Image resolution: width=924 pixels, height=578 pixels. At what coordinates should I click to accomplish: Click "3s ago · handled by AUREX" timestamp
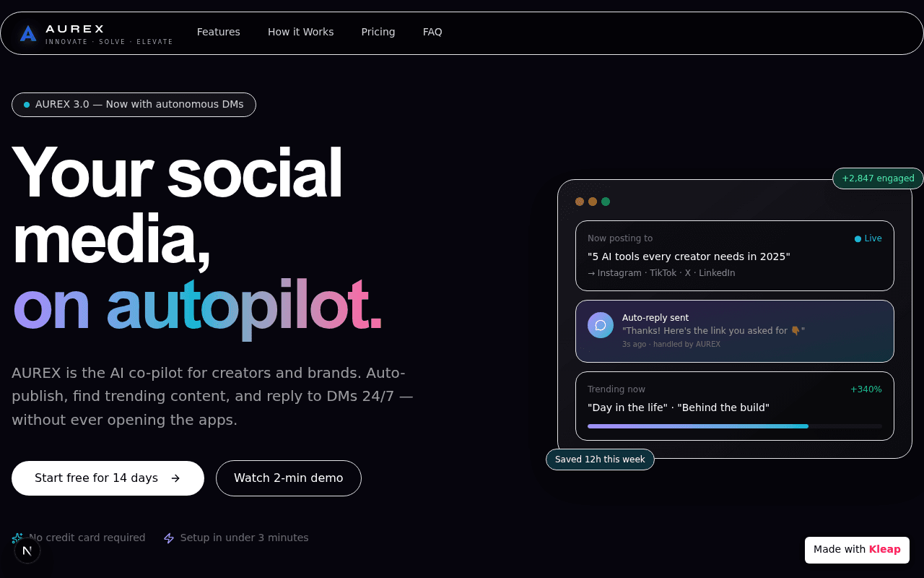pos(671,344)
